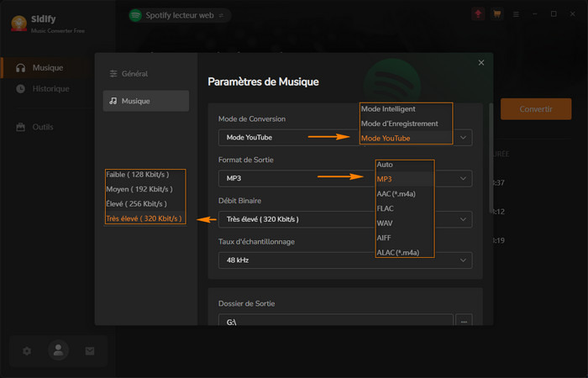The image size is (588, 378).
Task: Click the red upgrade arrow icon
Action: coord(479,14)
